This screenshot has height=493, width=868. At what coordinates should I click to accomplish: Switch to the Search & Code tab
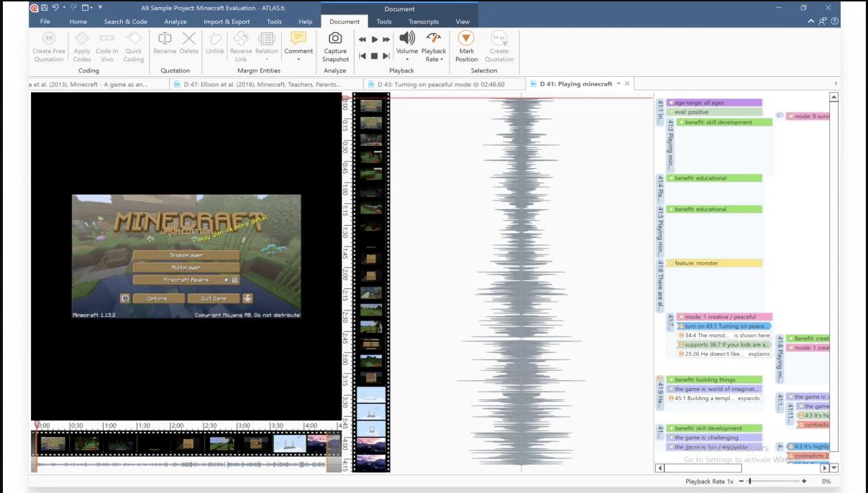tap(126, 22)
